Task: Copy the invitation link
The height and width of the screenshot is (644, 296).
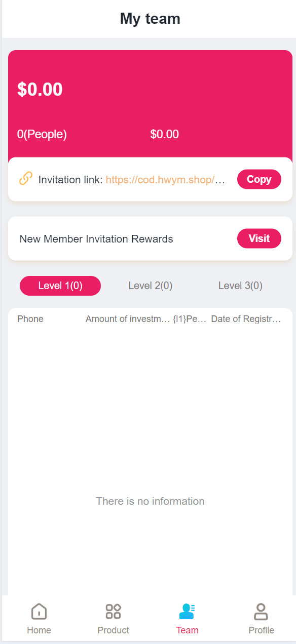Action: [259, 179]
